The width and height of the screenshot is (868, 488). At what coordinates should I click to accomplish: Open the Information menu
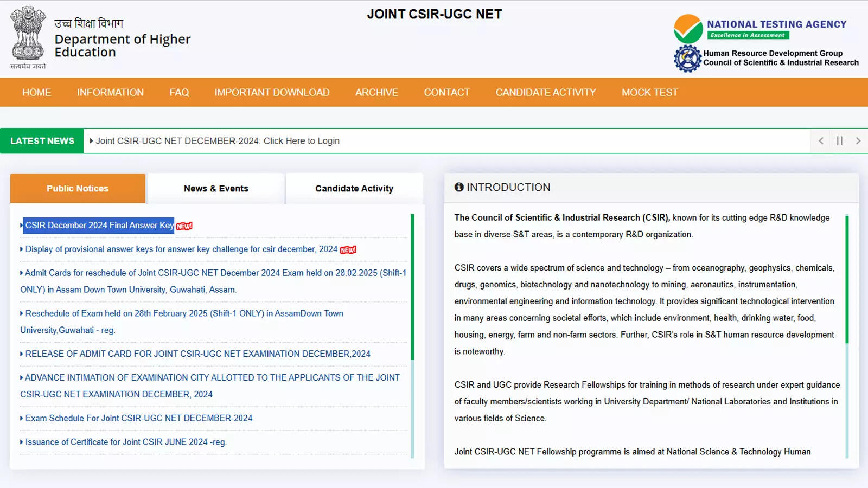[x=110, y=92]
